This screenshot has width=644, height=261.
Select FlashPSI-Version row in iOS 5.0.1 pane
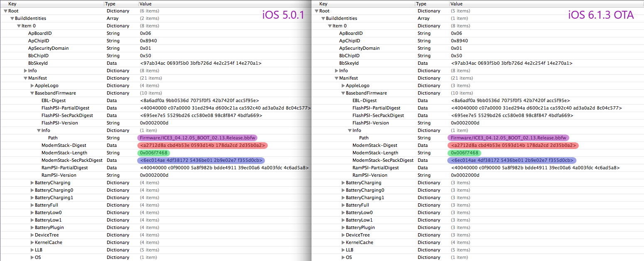pyautogui.click(x=156, y=123)
